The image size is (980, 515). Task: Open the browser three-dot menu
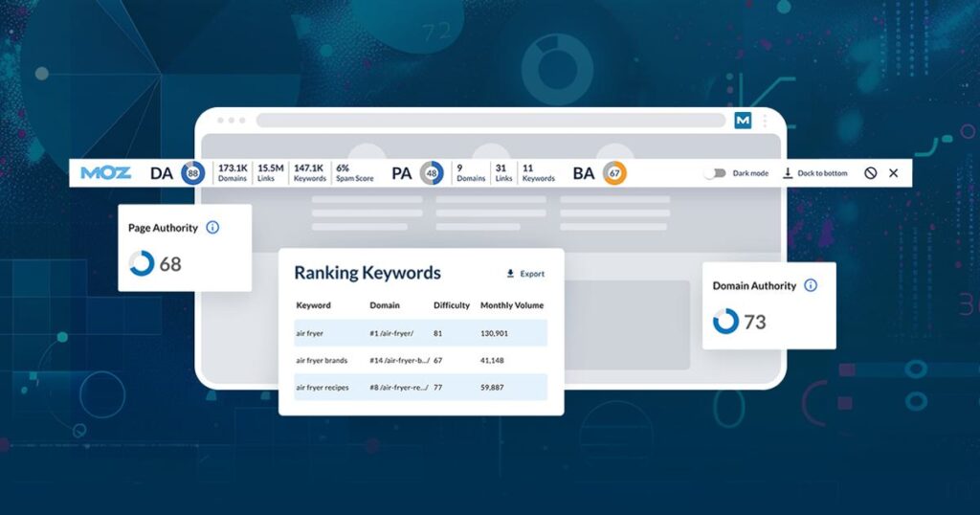pos(765,120)
